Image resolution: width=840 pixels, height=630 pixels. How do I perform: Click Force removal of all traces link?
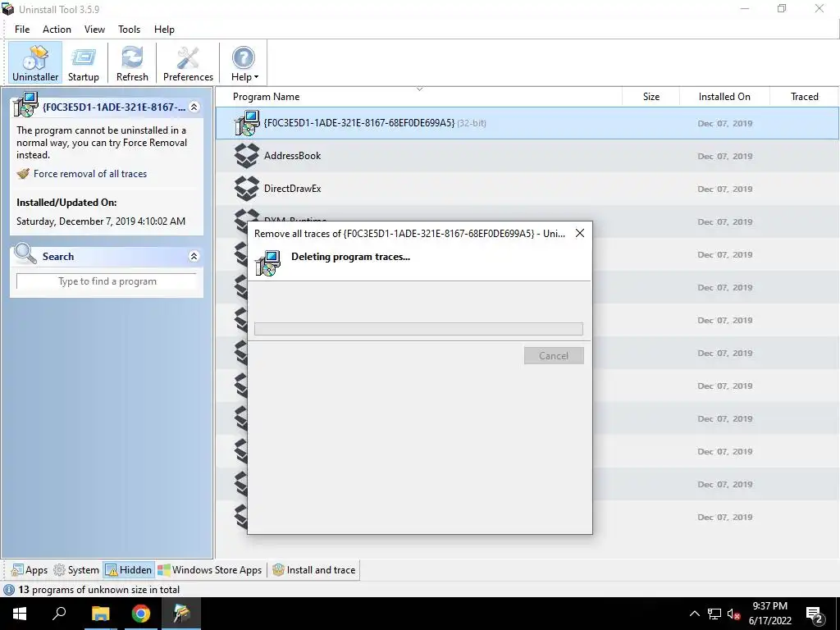pyautogui.click(x=90, y=174)
